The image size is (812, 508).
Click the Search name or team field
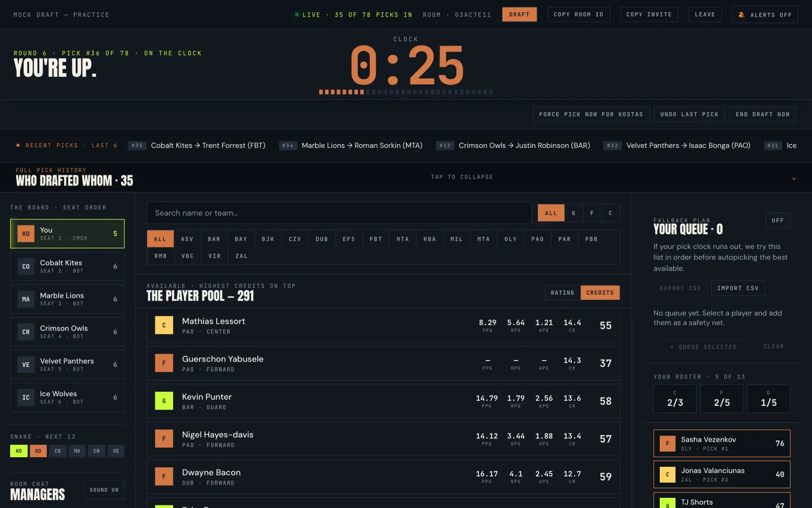pos(339,213)
